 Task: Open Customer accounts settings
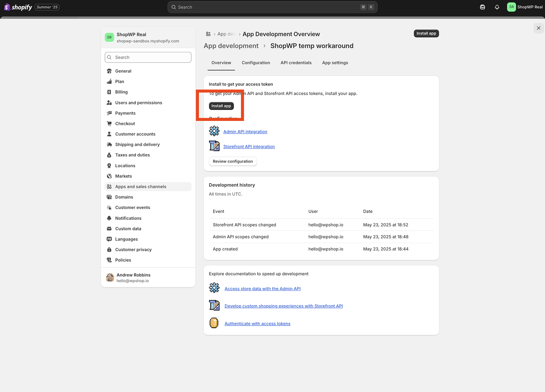point(148,134)
